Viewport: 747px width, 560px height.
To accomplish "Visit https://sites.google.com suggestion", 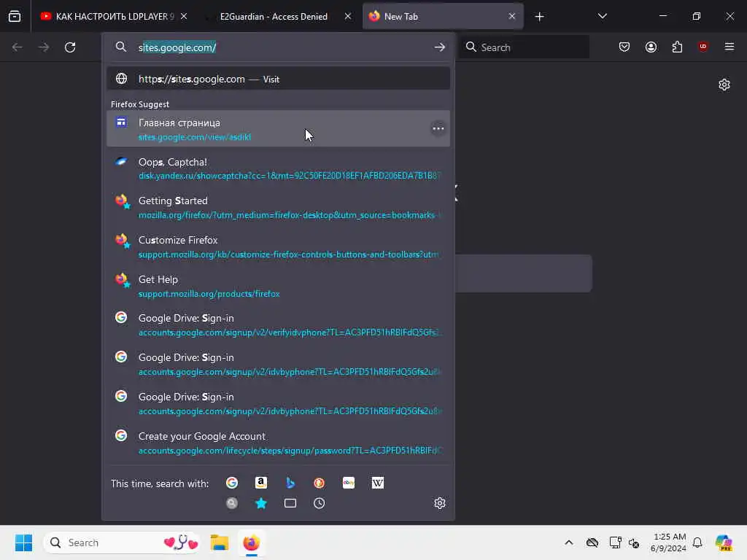I will [x=278, y=79].
